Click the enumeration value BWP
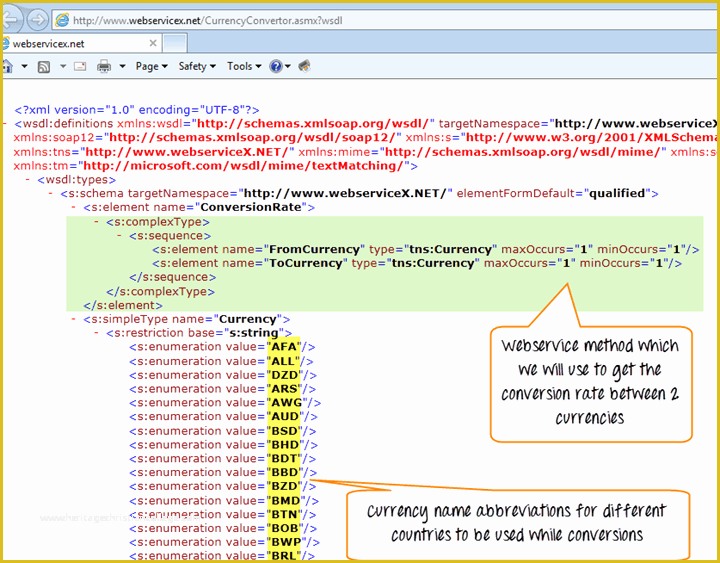 pos(286,542)
